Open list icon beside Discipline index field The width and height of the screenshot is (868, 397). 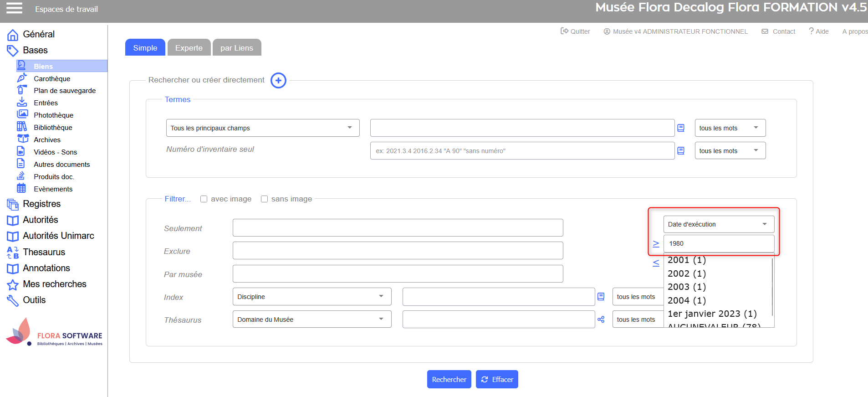(601, 297)
